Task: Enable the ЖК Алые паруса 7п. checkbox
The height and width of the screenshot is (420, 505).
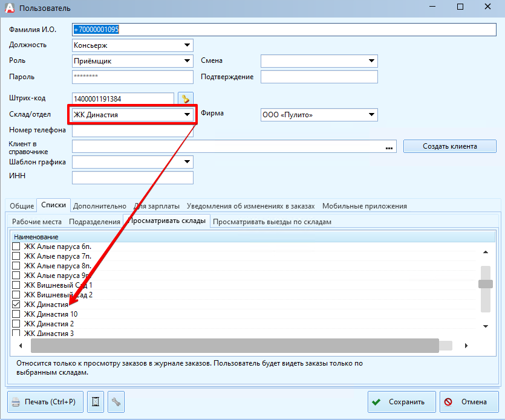Action: [x=16, y=256]
